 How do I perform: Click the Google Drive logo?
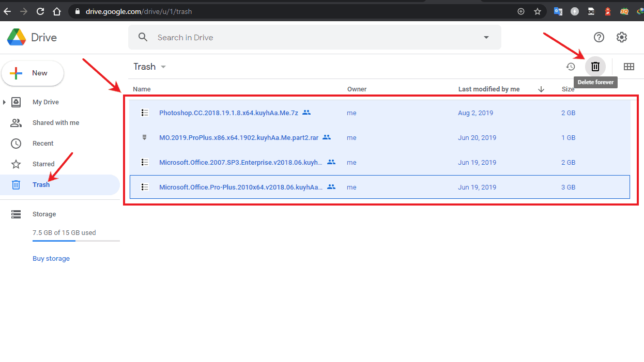click(x=17, y=37)
